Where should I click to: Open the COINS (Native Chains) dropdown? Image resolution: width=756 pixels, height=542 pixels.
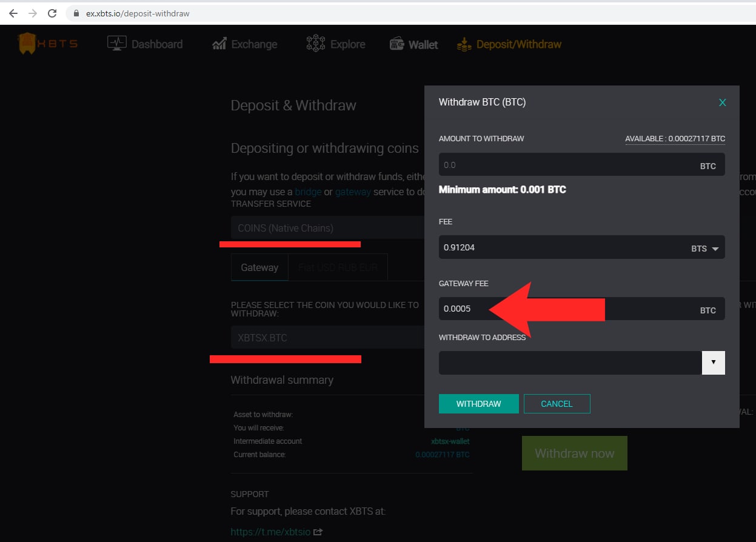click(327, 228)
